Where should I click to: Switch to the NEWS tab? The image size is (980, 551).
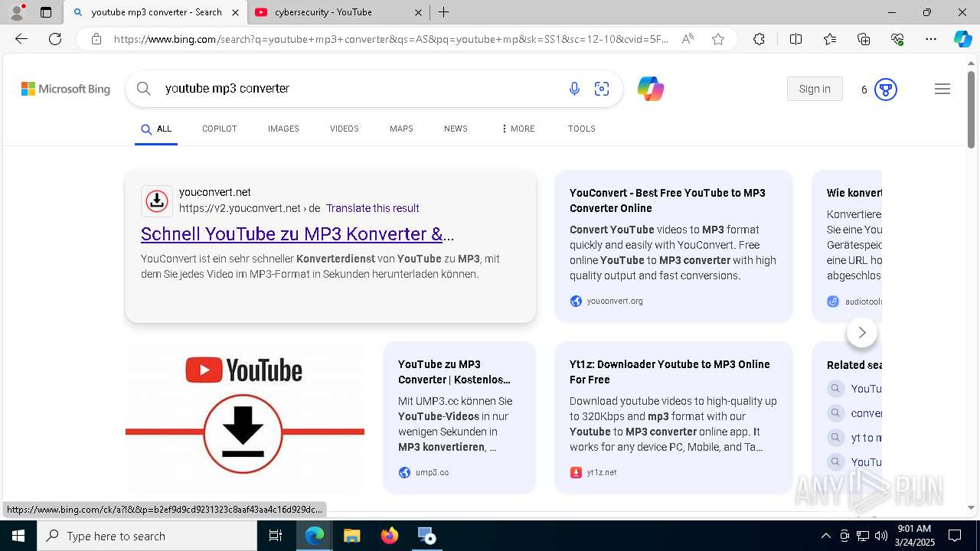coord(456,129)
